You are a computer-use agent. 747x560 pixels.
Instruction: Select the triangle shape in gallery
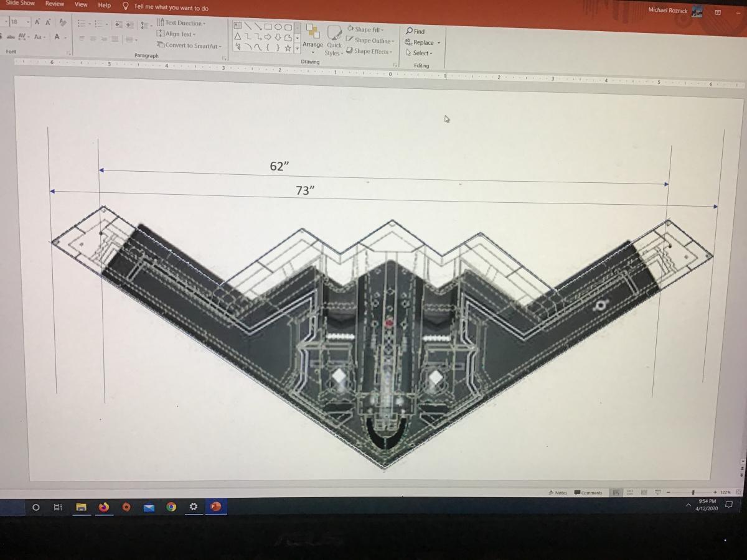click(x=238, y=37)
